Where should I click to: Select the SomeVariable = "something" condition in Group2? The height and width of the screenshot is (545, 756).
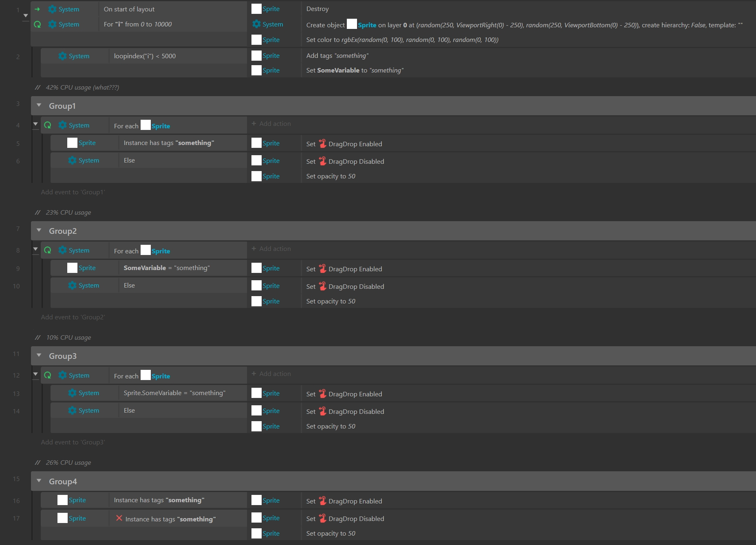click(x=167, y=268)
